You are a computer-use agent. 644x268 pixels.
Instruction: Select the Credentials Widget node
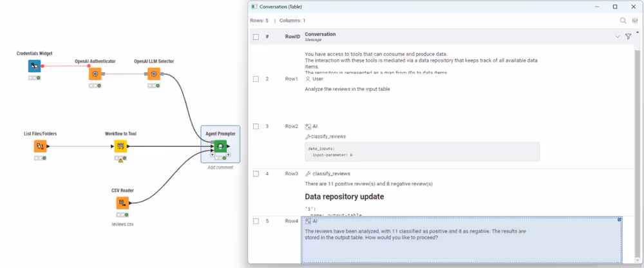coord(34,66)
